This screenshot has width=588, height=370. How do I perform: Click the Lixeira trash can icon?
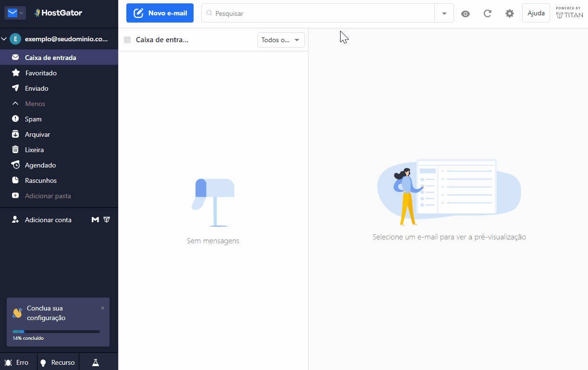click(15, 150)
